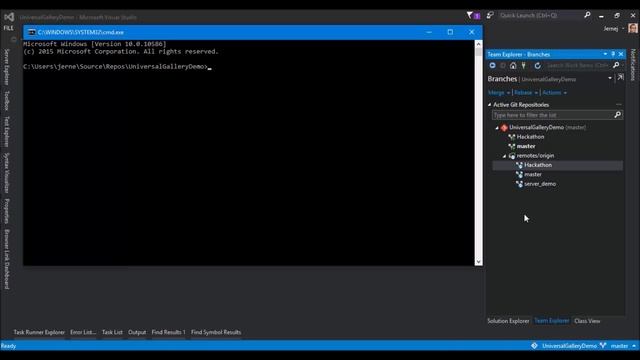Switch to Class View tab
Viewport: 640px width, 360px height.
coord(587,321)
